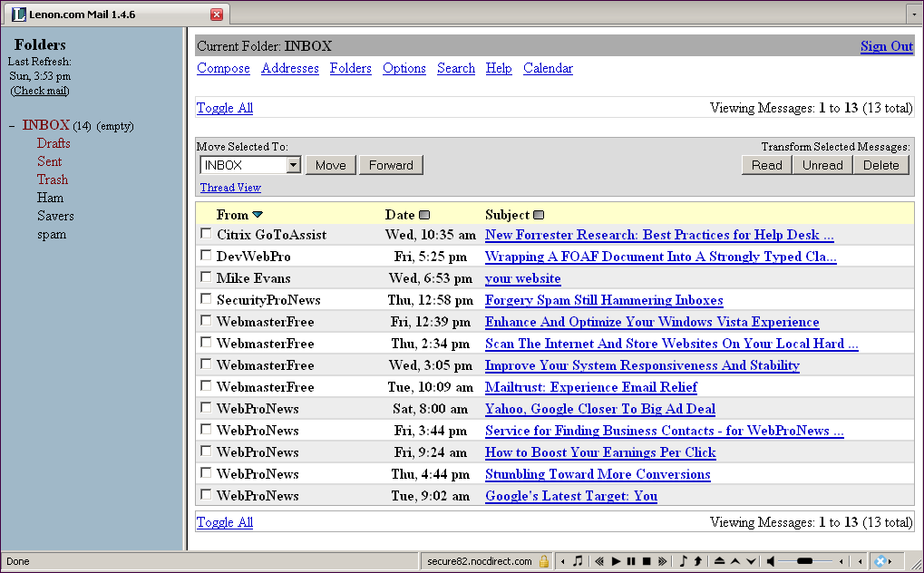This screenshot has height=573, width=924.
Task: Collapse the INBOX folder tree
Action: click(x=12, y=126)
